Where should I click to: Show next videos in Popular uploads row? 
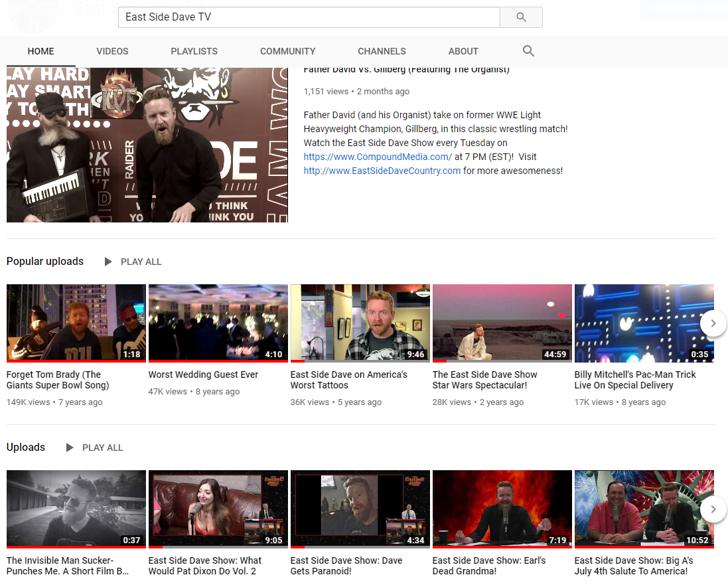pos(713,323)
